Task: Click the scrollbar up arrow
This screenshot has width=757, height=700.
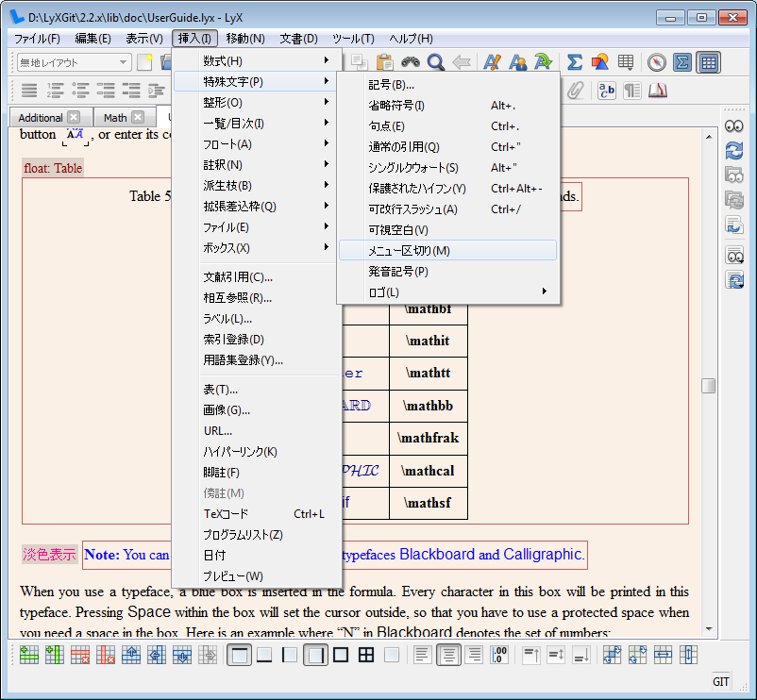Action: 708,137
